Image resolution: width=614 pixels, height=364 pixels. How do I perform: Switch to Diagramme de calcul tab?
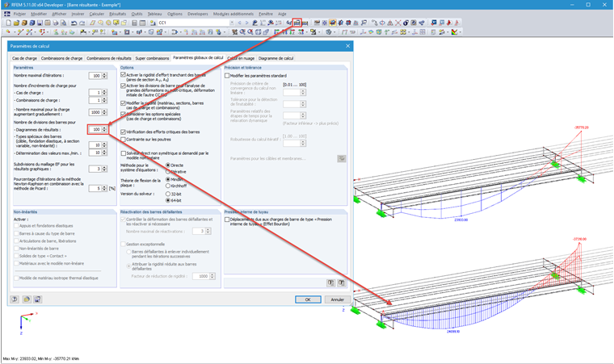275,58
